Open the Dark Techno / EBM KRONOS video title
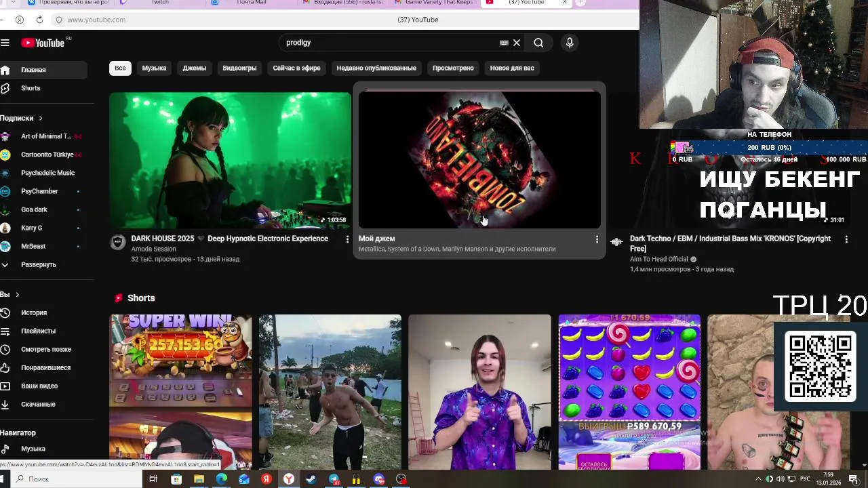This screenshot has height=488, width=868. click(x=730, y=243)
